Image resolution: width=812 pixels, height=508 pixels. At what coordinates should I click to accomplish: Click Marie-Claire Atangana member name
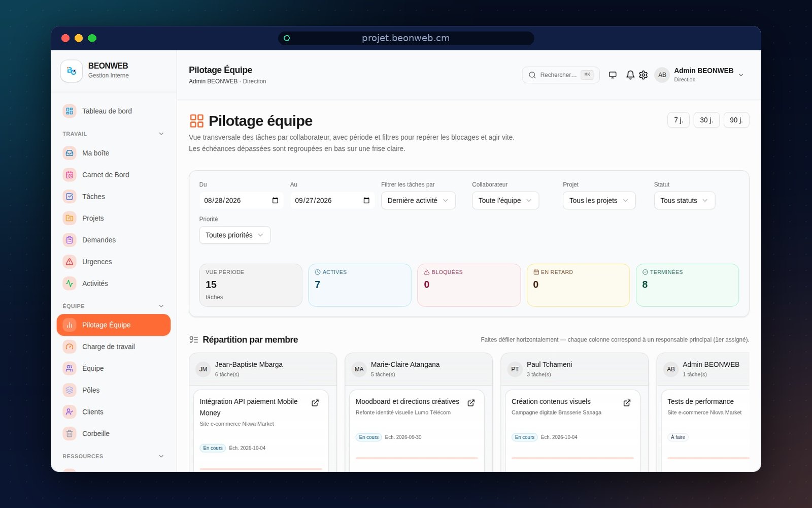[405, 364]
